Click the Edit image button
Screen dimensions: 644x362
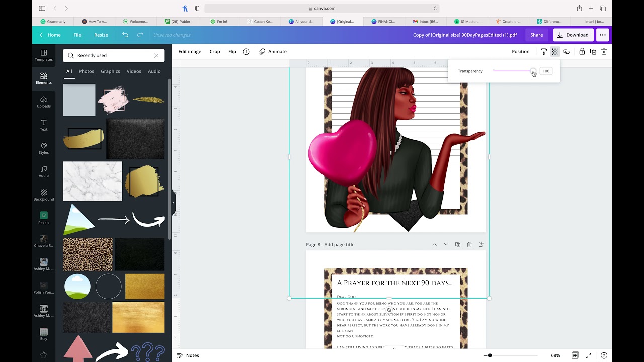(190, 51)
